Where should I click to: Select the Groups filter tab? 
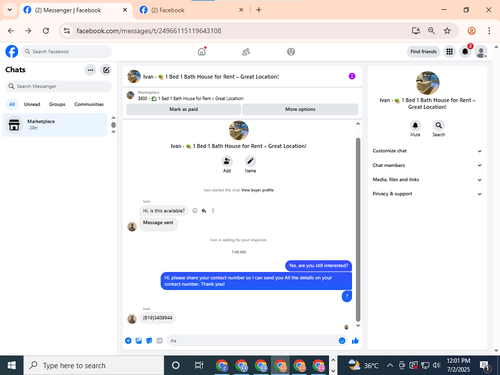[x=57, y=104]
